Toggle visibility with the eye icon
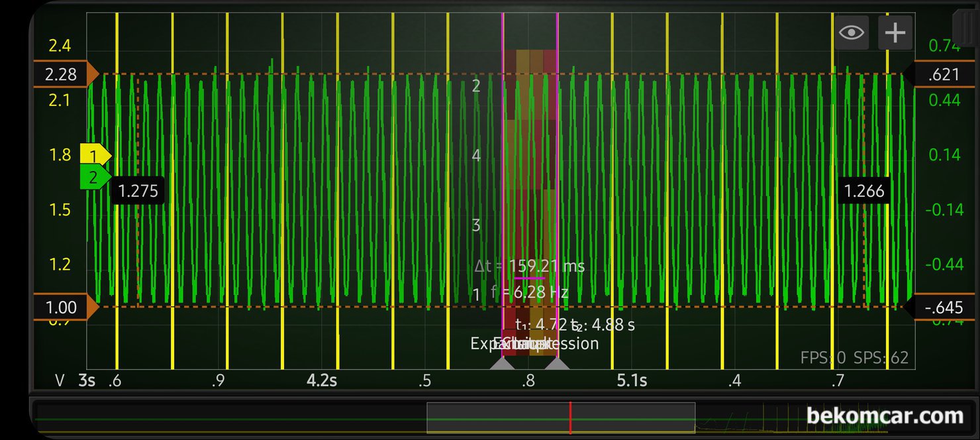Viewport: 980px width, 440px height. click(x=852, y=32)
